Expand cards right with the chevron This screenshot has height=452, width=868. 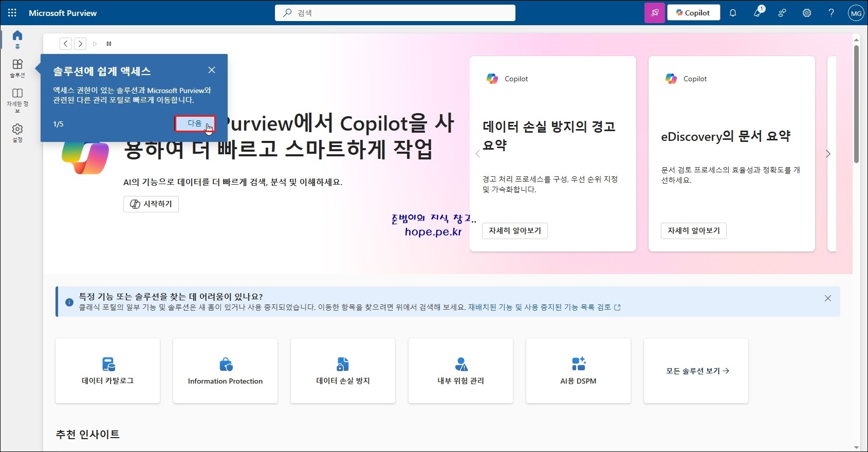point(828,154)
